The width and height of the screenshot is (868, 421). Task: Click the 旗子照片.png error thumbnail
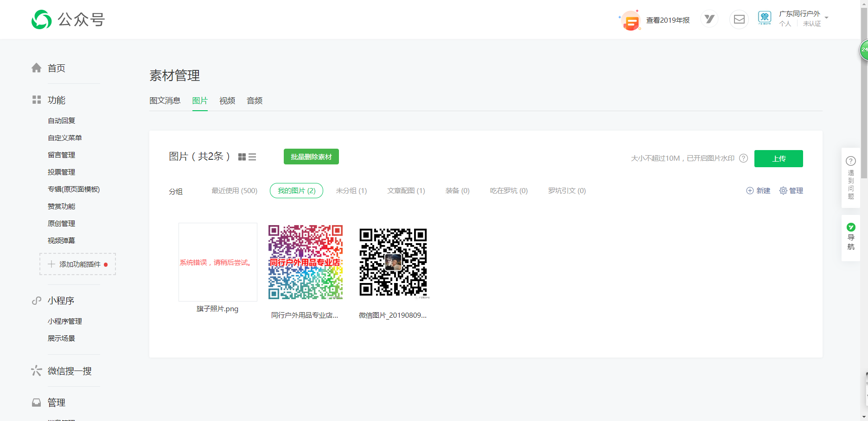coord(218,262)
